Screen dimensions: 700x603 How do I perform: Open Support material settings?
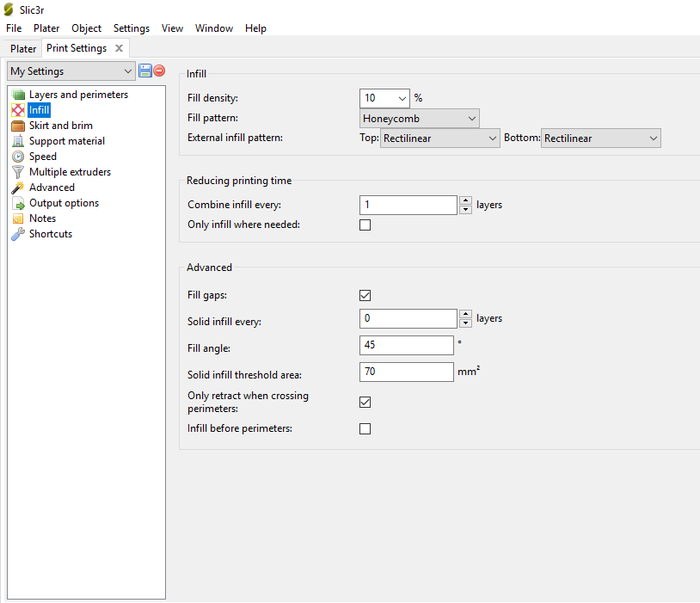66,141
